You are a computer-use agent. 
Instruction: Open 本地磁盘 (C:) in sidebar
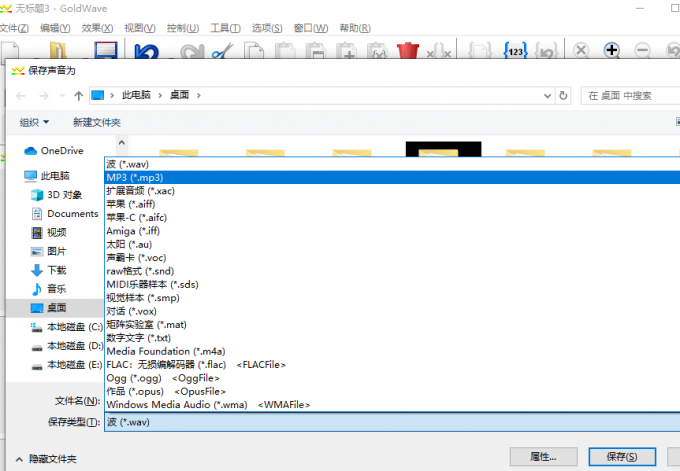(67, 327)
